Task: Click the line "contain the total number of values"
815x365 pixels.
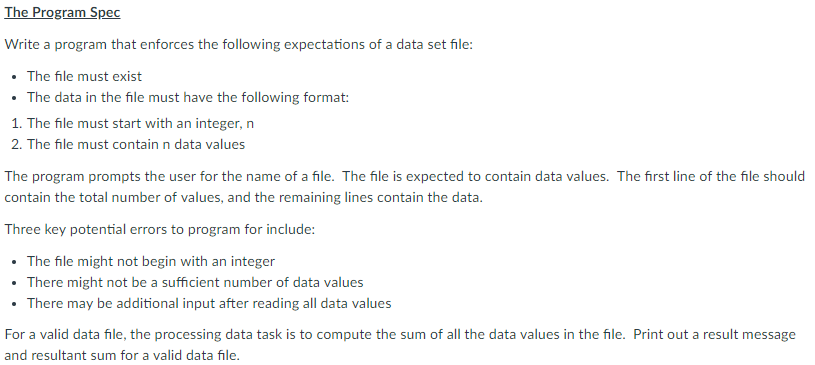Action: point(244,198)
